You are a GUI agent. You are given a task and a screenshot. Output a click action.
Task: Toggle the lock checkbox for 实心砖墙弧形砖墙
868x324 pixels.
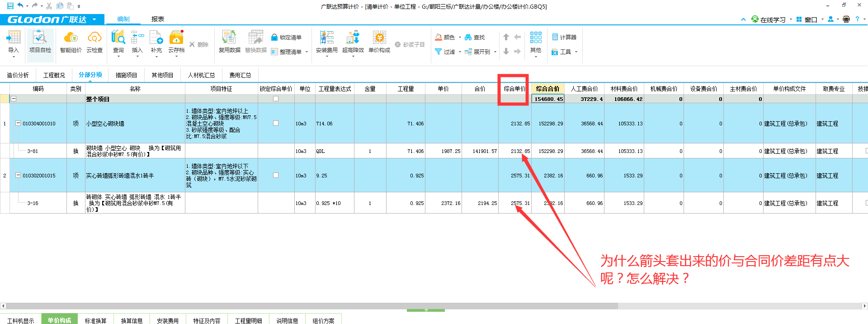(276, 175)
